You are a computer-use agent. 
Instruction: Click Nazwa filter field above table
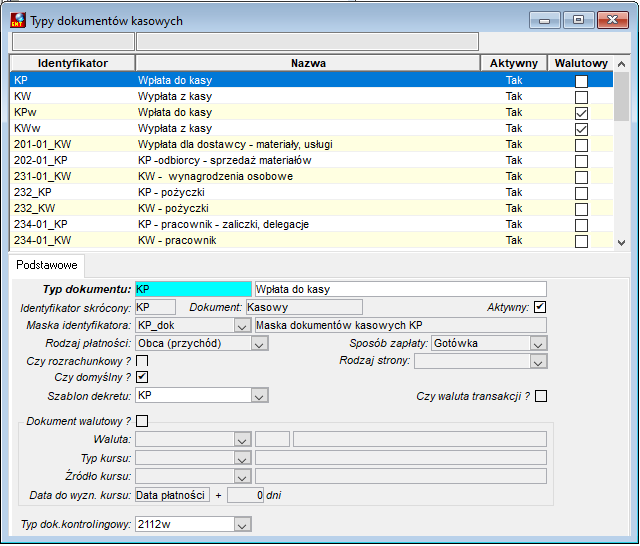(x=307, y=42)
